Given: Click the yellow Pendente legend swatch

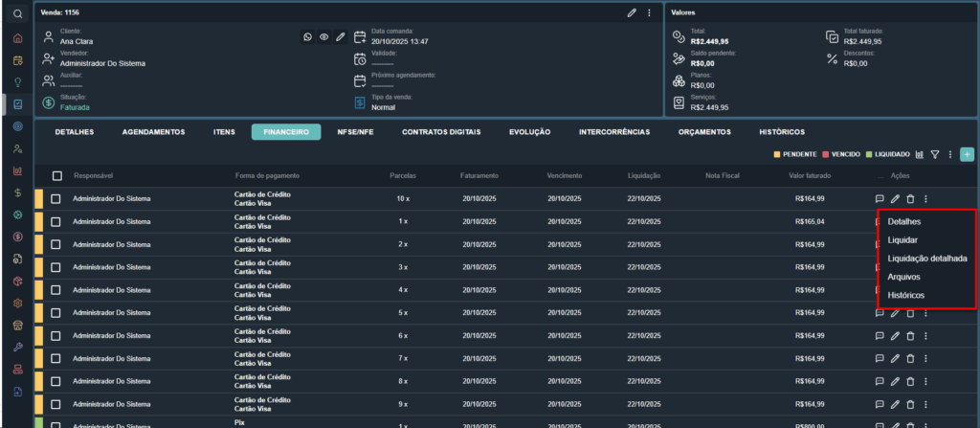Looking at the screenshot, I should [x=776, y=154].
